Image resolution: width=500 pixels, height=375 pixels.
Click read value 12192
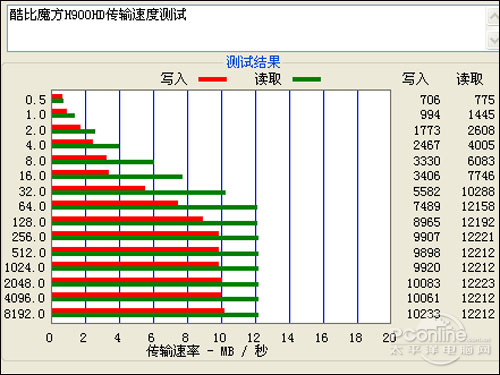click(x=478, y=222)
